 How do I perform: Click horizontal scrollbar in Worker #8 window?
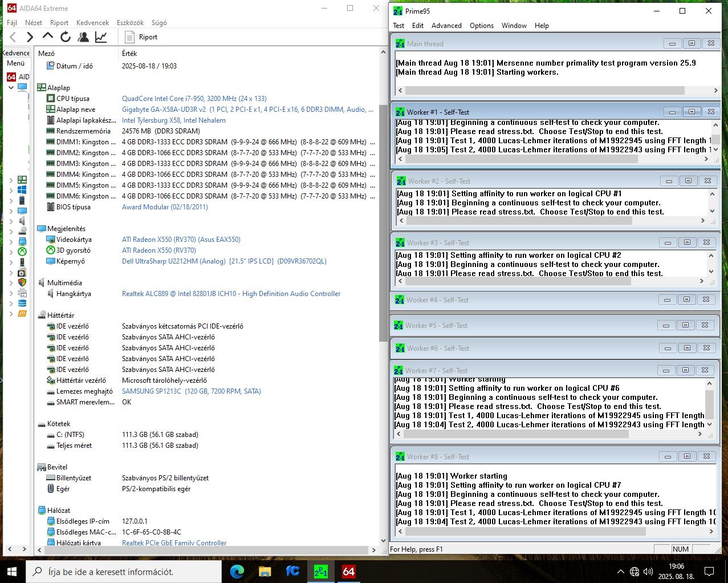(524, 531)
